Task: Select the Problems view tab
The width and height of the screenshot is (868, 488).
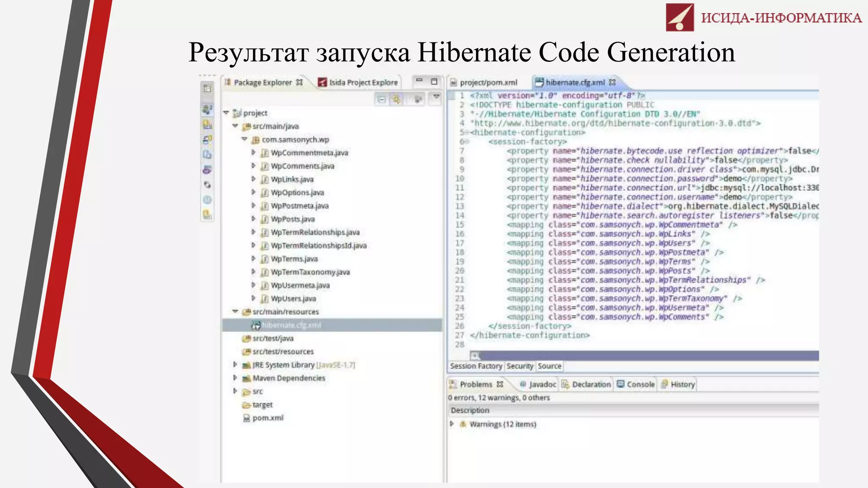Action: coord(476,384)
